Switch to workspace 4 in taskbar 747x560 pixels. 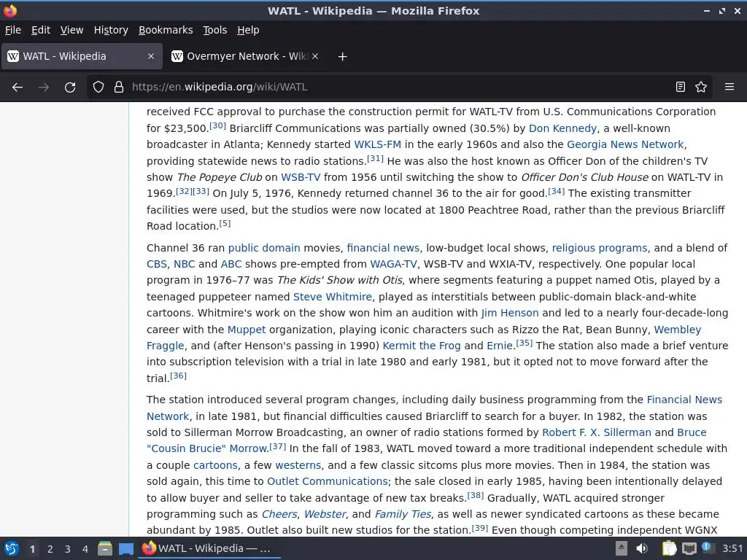[85, 549]
